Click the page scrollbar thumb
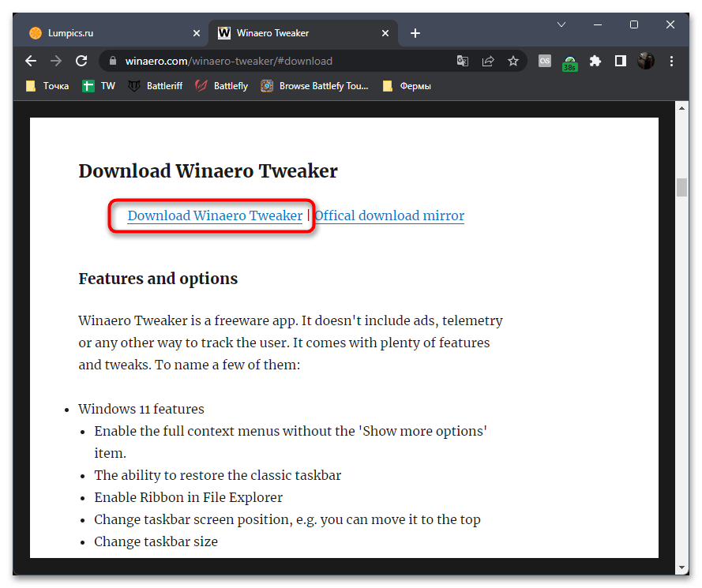 (x=681, y=188)
